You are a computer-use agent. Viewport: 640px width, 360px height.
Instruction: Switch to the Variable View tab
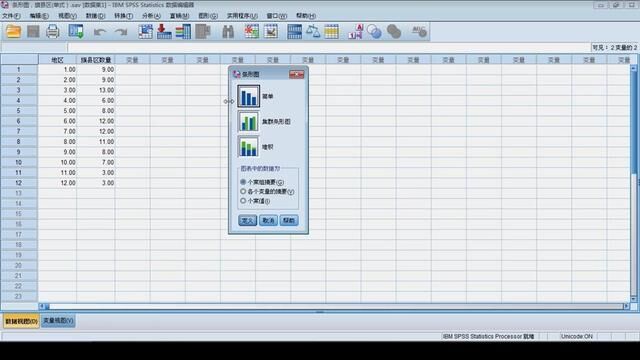[x=58, y=321]
